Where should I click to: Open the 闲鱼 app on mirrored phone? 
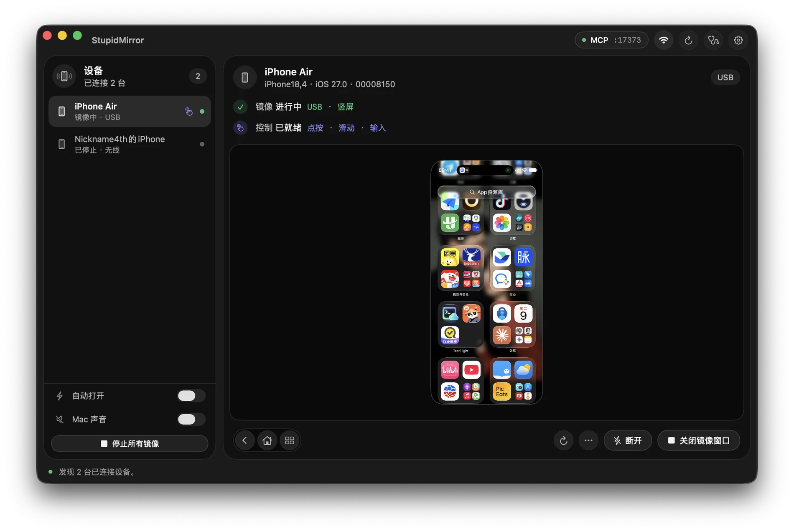(450, 257)
